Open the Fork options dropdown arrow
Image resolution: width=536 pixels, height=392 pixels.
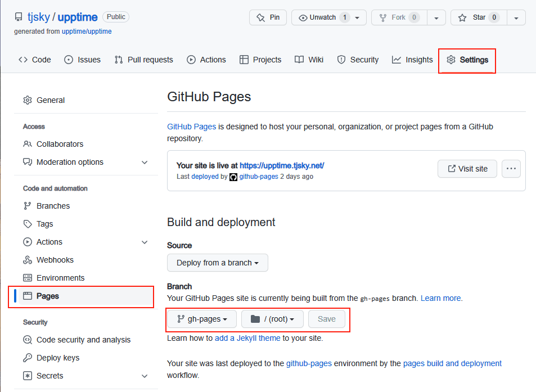pyautogui.click(x=436, y=18)
